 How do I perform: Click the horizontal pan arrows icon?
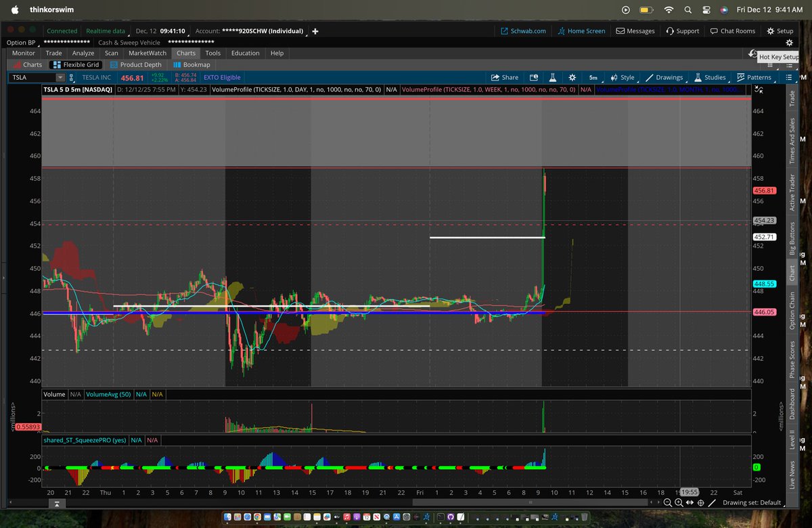pos(690,502)
